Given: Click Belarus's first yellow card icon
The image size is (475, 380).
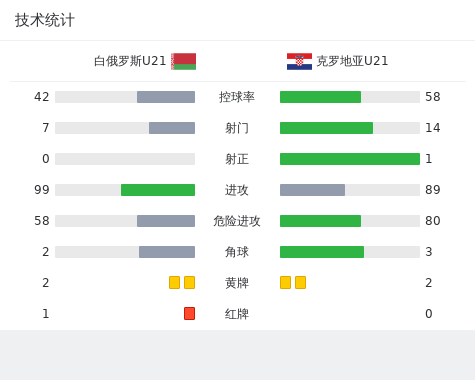Looking at the screenshot, I should tap(174, 282).
